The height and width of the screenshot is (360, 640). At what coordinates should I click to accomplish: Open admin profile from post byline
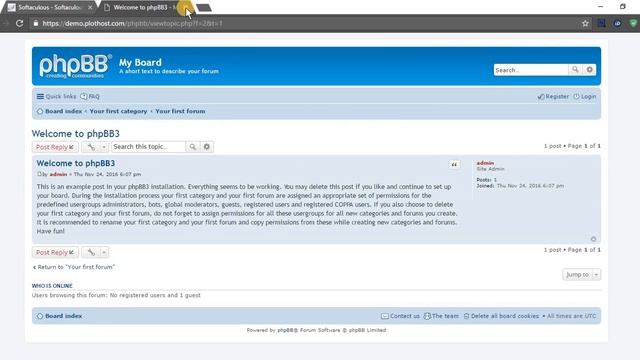58,174
